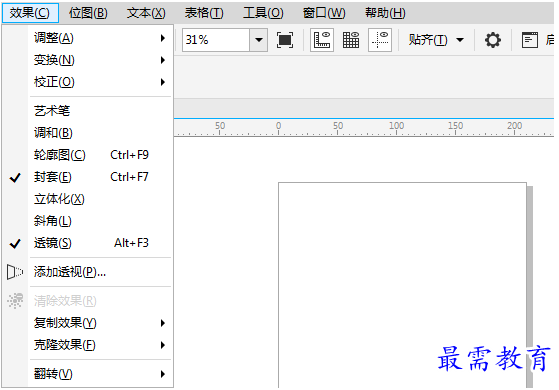Toggle the show rulers icon

[322, 40]
